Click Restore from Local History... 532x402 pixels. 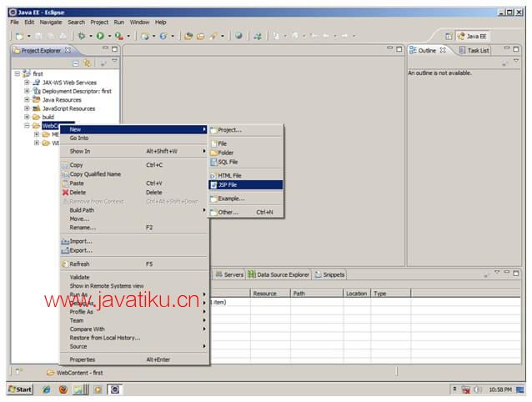click(x=133, y=338)
